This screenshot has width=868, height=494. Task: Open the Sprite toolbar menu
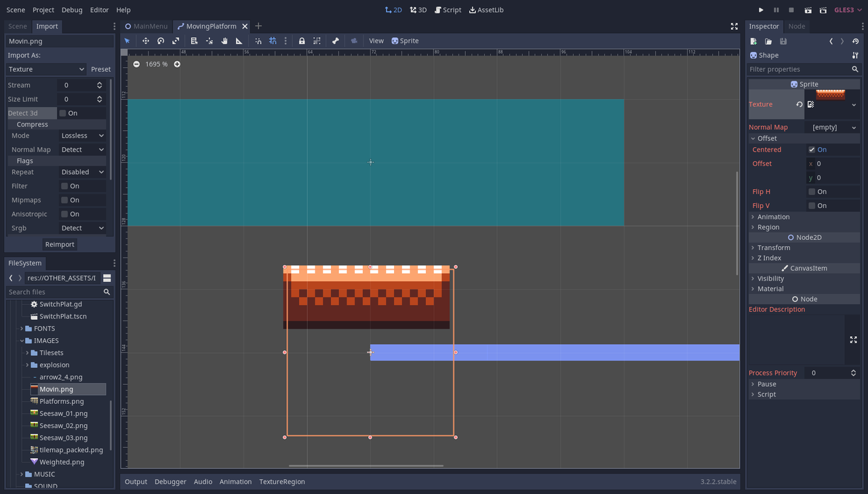tap(405, 41)
